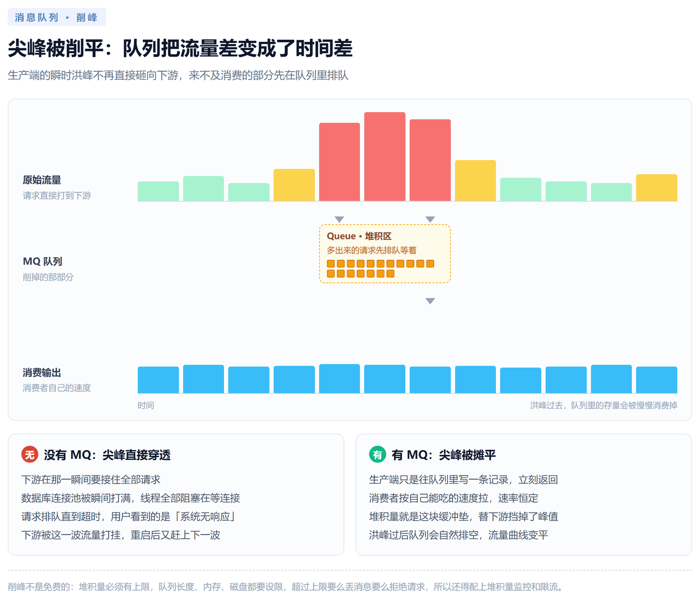Click the 消费输出 row label
Screen dimensions: 700x599
click(x=42, y=373)
